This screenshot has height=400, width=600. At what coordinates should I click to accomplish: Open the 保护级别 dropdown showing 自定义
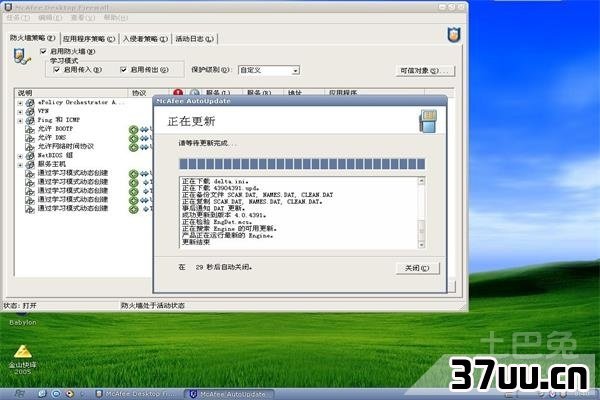pos(269,70)
